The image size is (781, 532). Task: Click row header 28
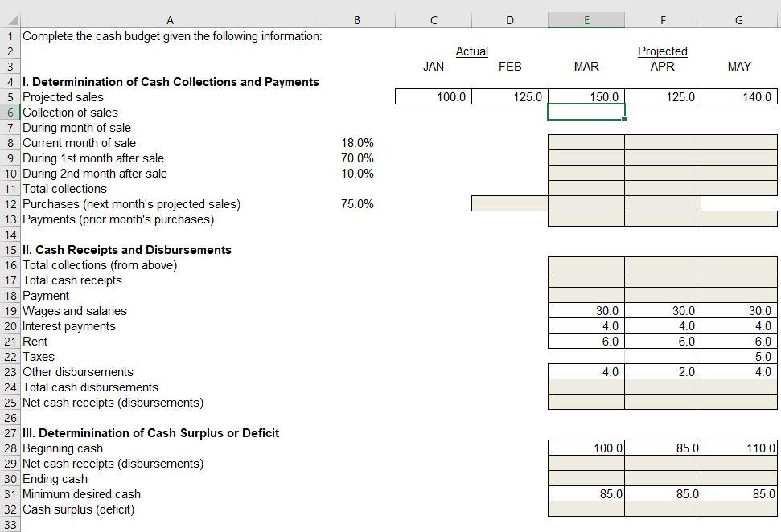(x=10, y=448)
